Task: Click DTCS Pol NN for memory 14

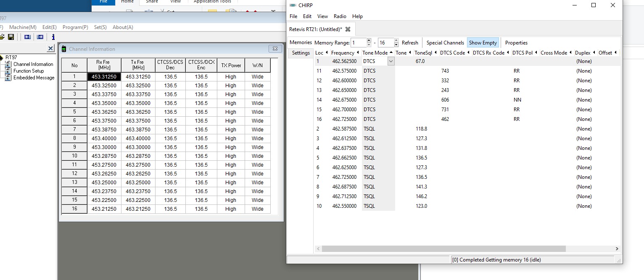Action: pos(517,100)
